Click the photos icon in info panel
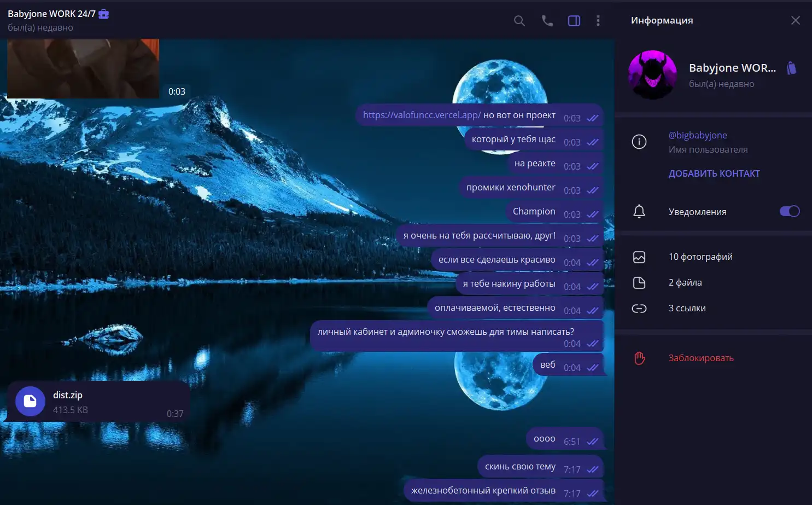The width and height of the screenshot is (812, 505). 639,257
